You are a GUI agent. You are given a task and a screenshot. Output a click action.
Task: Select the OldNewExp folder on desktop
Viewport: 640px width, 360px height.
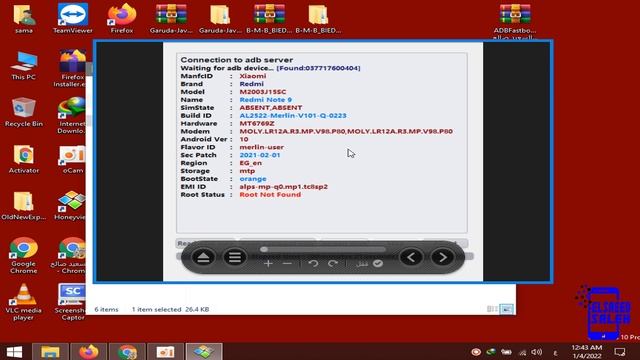[x=24, y=206]
